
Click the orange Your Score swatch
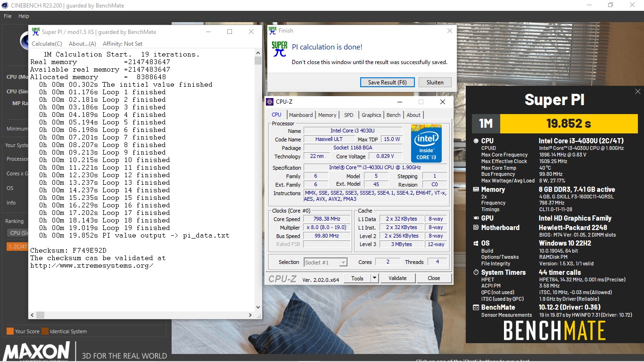(10, 331)
